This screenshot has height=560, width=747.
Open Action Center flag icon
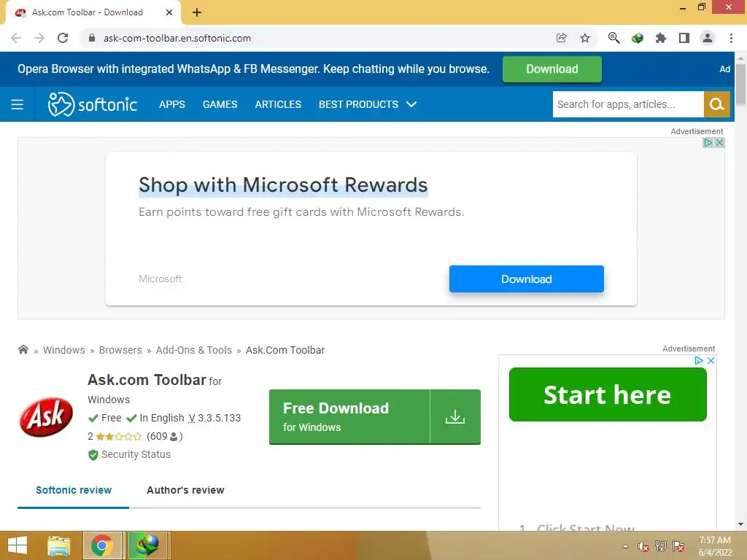pyautogui.click(x=678, y=546)
